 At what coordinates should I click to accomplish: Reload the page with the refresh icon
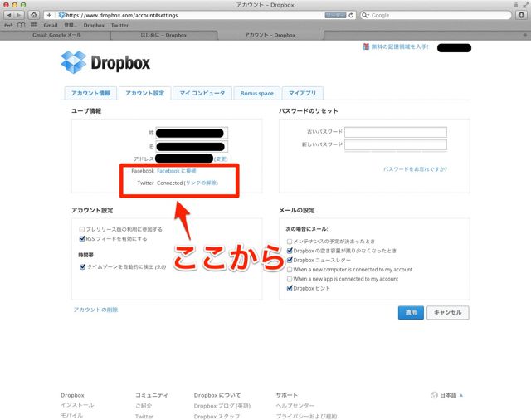(351, 15)
